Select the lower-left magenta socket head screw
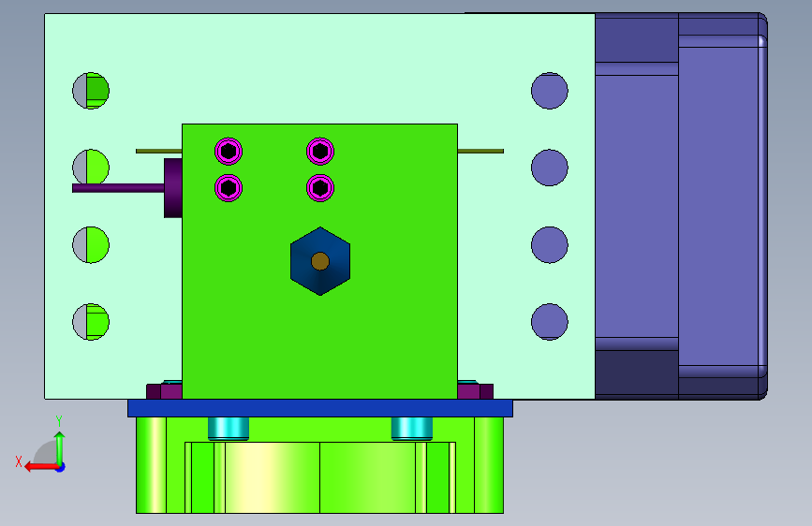Image resolution: width=812 pixels, height=526 pixels. [x=229, y=188]
